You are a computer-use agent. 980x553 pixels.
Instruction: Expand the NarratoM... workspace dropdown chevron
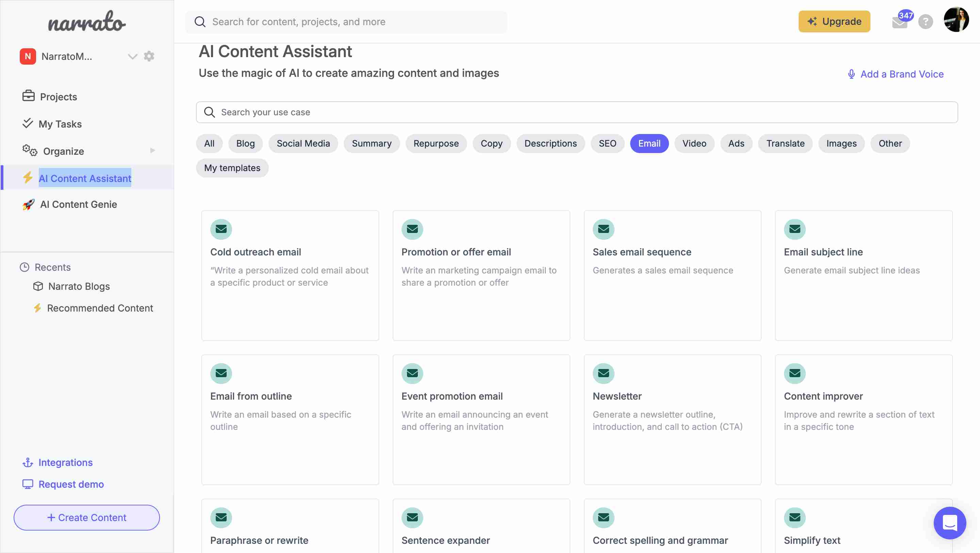click(x=132, y=57)
